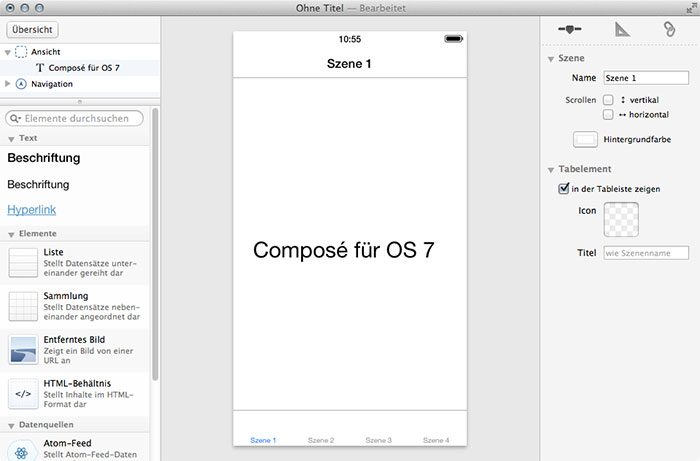Collapse the Text section
The width and height of the screenshot is (700, 461).
pos(11,139)
